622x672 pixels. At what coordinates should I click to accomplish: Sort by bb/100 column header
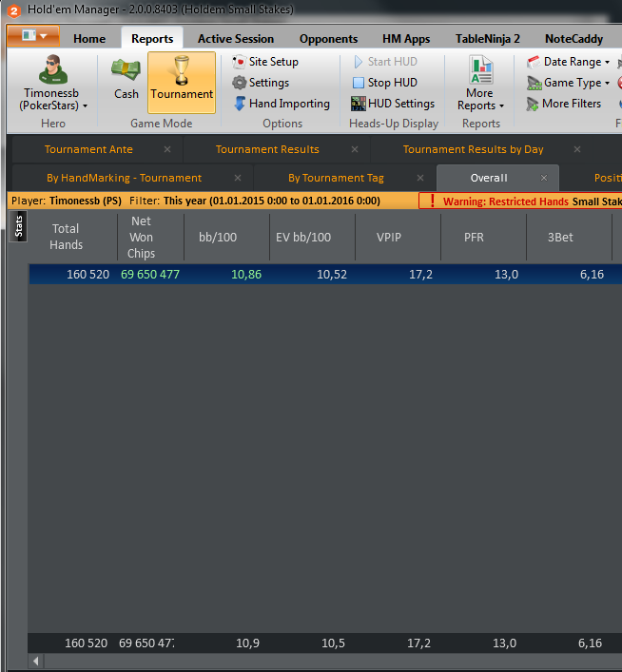(x=218, y=237)
